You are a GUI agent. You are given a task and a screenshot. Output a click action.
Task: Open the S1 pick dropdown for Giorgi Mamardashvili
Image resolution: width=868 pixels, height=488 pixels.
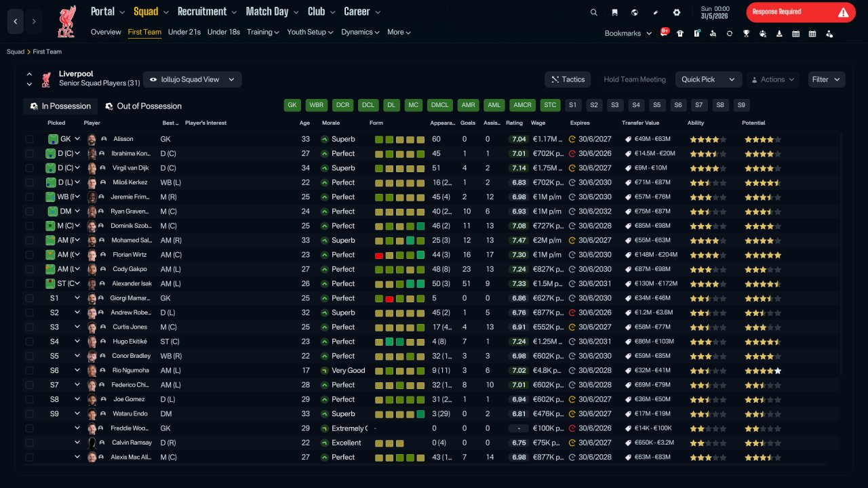(77, 298)
